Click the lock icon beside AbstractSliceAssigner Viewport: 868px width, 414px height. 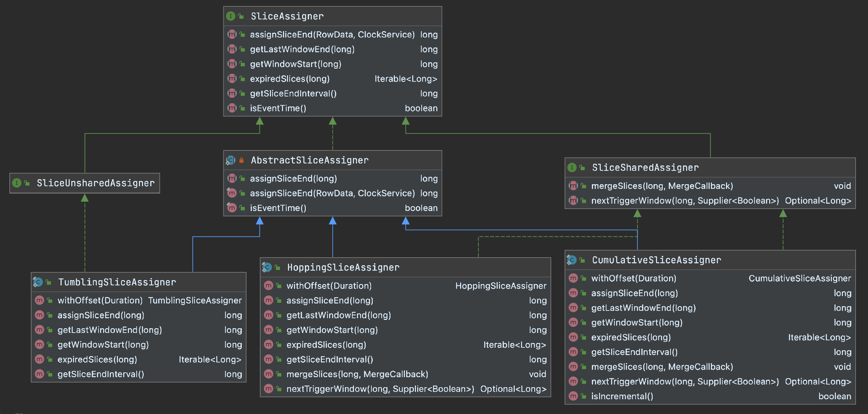[241, 160]
